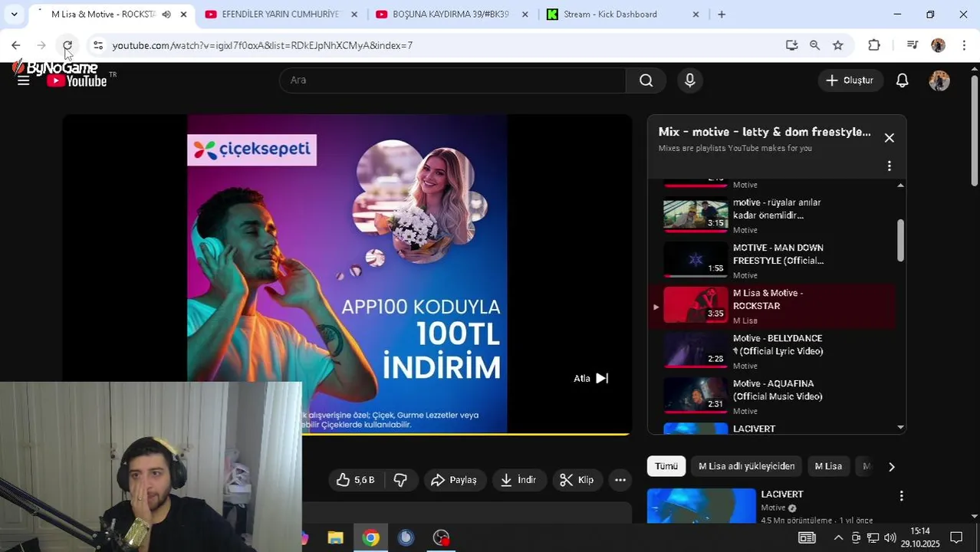Select the M Lisa filter chip

(x=828, y=466)
